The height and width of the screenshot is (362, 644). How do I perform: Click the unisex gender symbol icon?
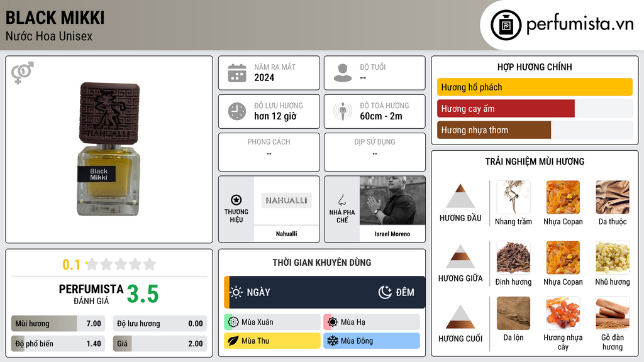(23, 73)
